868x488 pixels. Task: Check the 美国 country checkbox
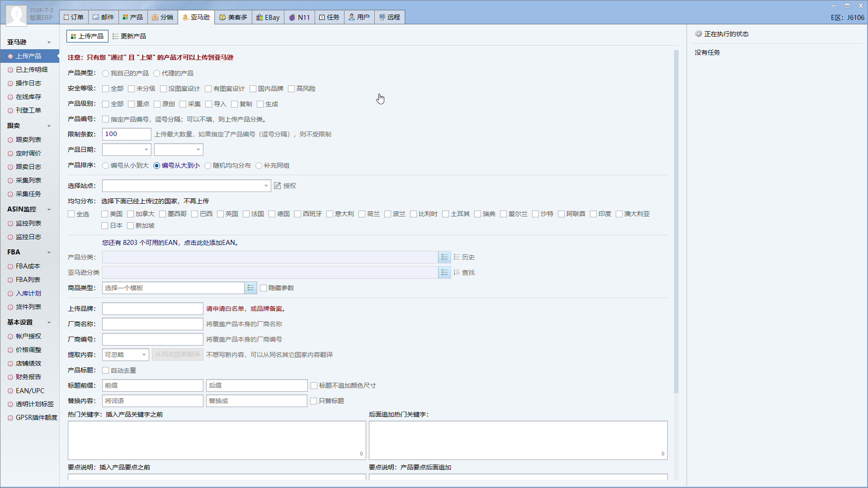[104, 214]
